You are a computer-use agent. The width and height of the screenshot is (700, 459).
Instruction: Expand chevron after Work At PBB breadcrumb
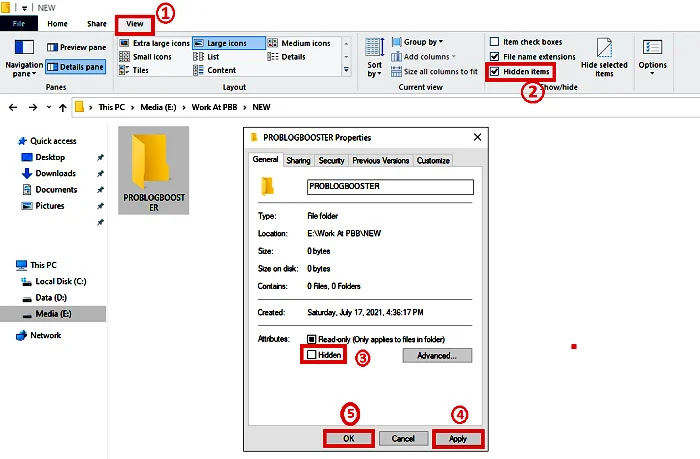245,107
